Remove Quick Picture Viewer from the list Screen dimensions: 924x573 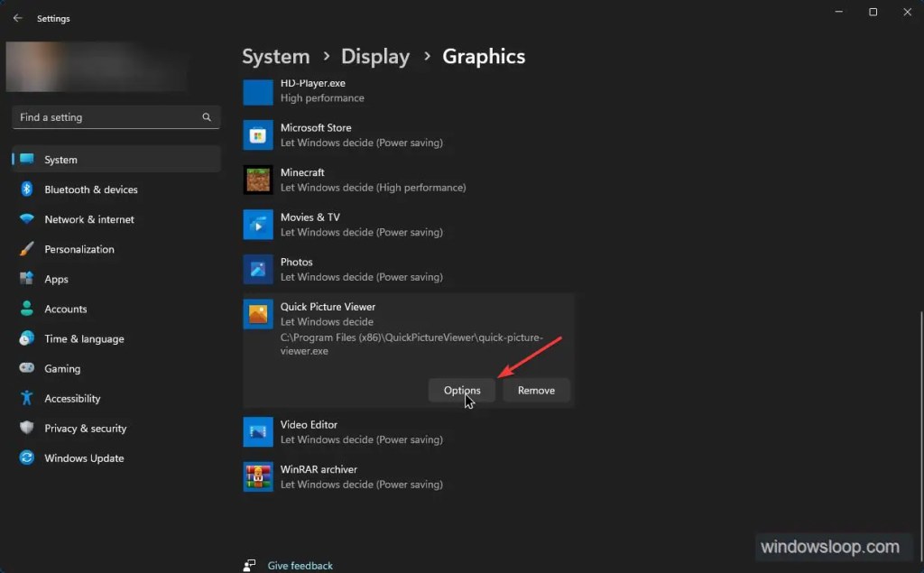[x=536, y=390]
